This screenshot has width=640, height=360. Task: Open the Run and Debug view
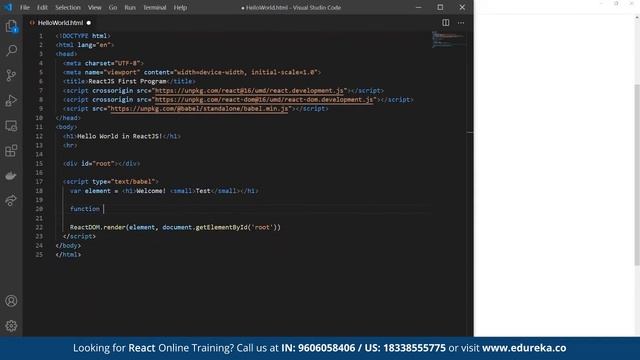pyautogui.click(x=11, y=100)
